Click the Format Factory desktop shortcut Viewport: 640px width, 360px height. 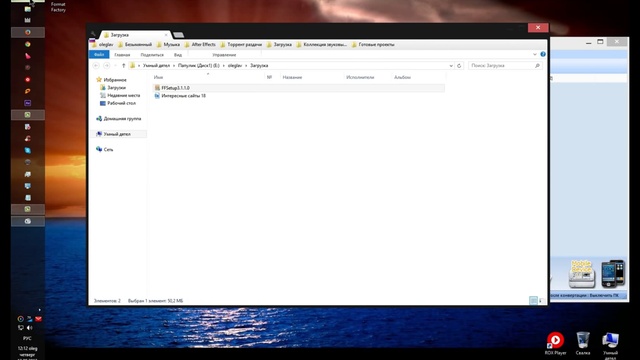tap(58, 7)
